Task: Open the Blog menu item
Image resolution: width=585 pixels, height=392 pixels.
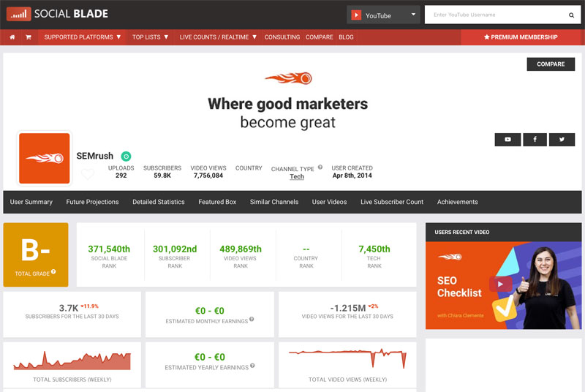Action: pyautogui.click(x=346, y=37)
